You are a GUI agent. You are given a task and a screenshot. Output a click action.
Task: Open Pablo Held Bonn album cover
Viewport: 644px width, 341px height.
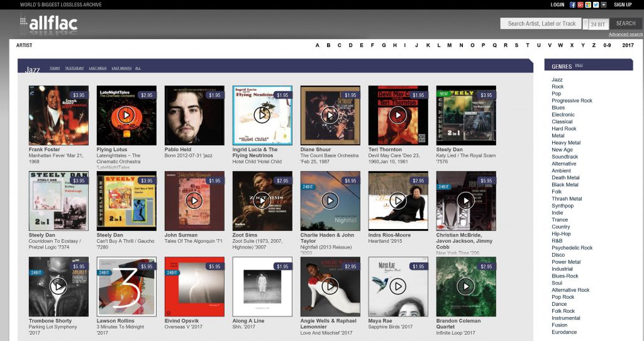click(194, 115)
